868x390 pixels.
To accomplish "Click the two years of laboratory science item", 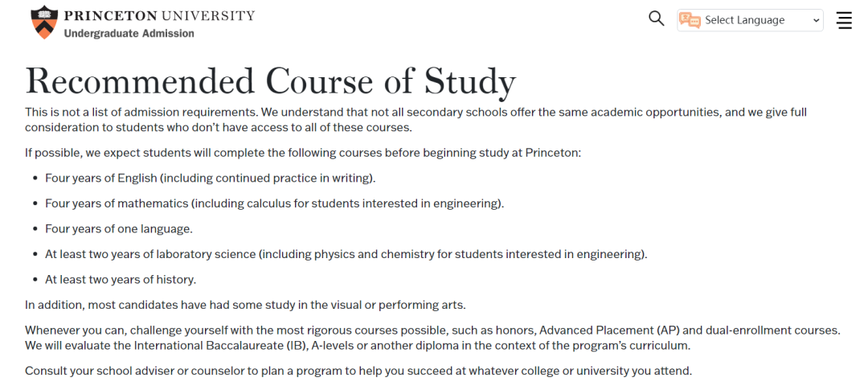I will (346, 254).
